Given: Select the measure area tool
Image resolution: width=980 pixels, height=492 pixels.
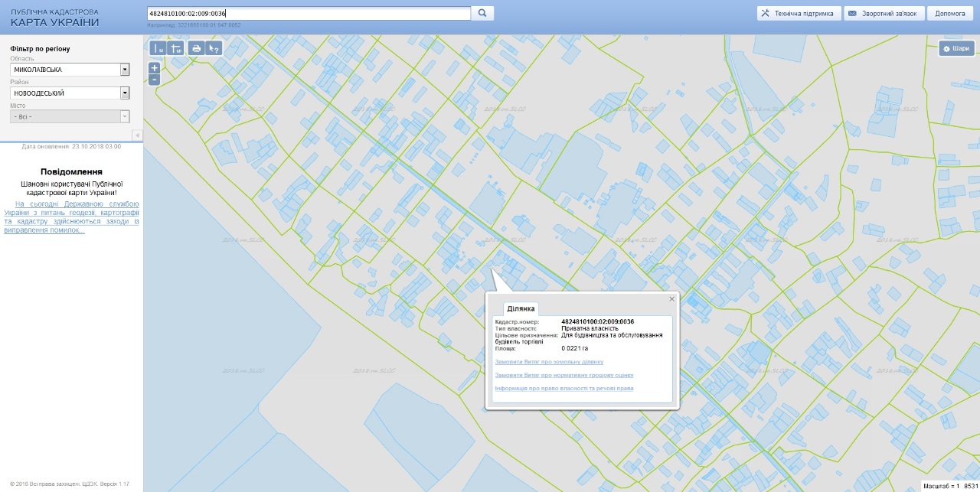Looking at the screenshot, I should click(x=177, y=48).
